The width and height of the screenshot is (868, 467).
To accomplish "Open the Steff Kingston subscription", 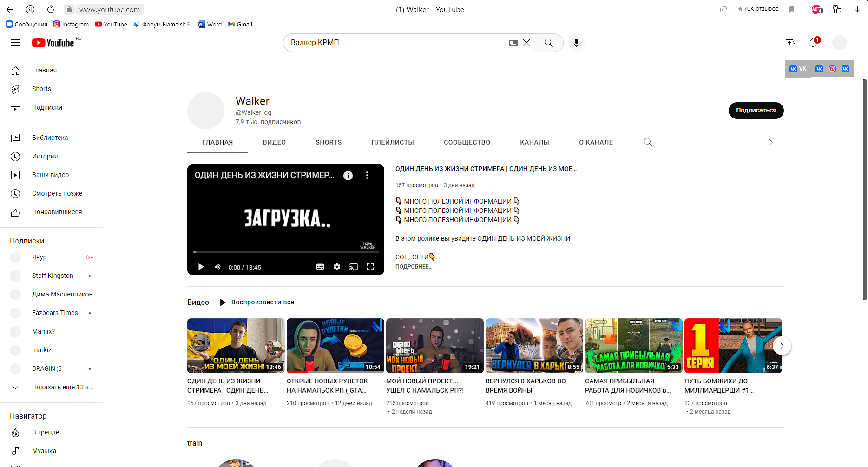I will pyautogui.click(x=53, y=276).
